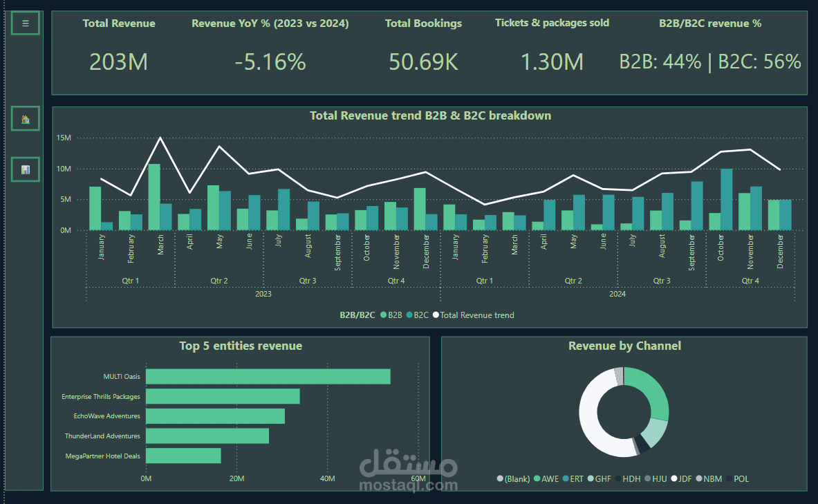Click the Total Revenue 203M card value
This screenshot has width=818, height=504.
(118, 62)
